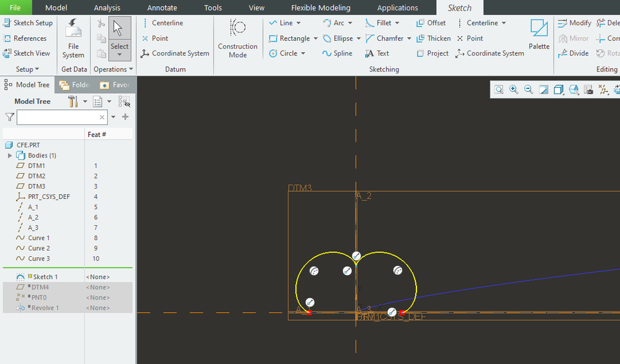Expand the Bodies (1) tree node

pyautogui.click(x=10, y=156)
